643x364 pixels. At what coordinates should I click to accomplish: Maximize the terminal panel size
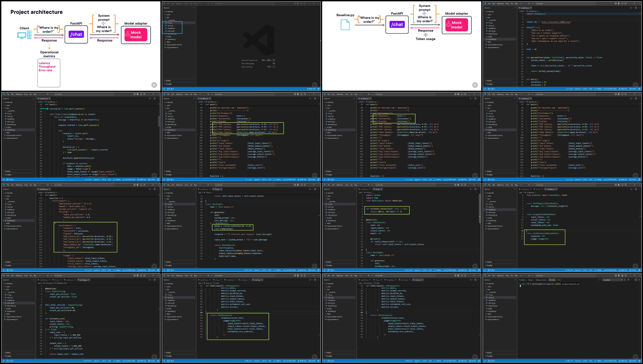click(x=636, y=280)
